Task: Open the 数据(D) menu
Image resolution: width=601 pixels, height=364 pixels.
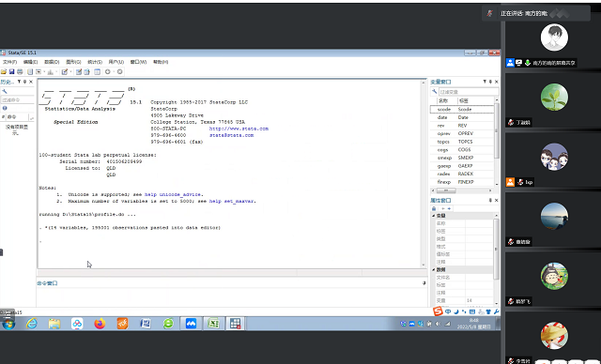Action: click(52, 62)
